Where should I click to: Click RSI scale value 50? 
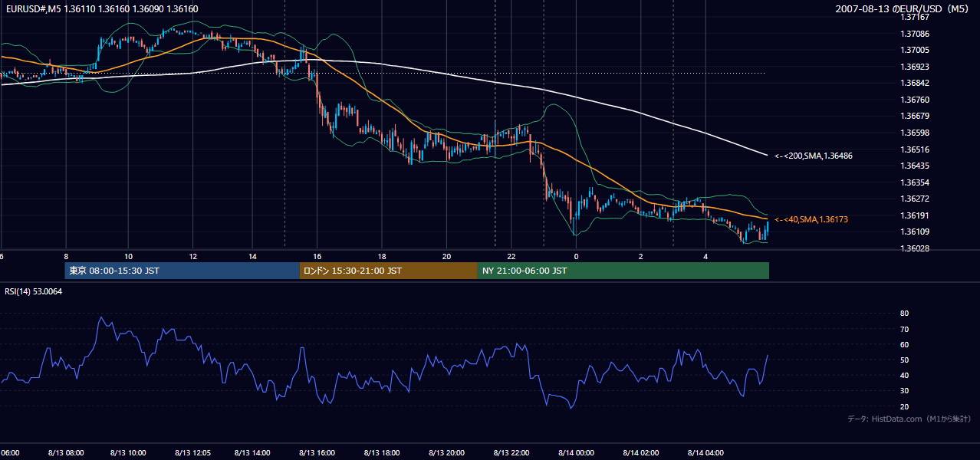[x=905, y=360]
